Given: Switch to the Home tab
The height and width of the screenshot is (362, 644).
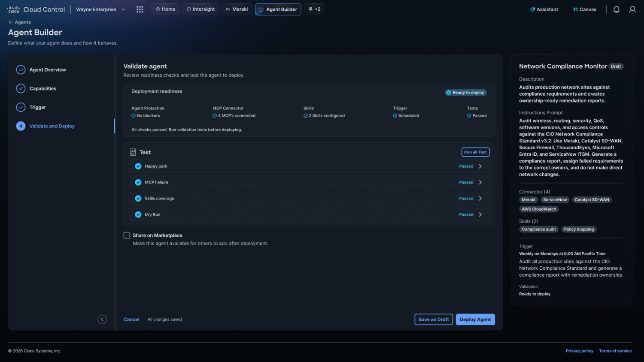Looking at the screenshot, I should click(x=165, y=9).
